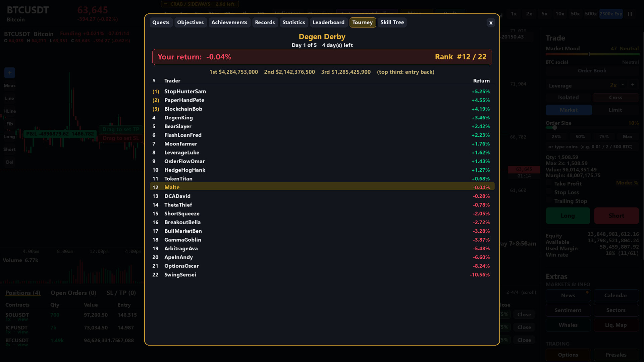The width and height of the screenshot is (644, 362).
Task: Select the 2500x Exp speed
Action: coord(611,14)
